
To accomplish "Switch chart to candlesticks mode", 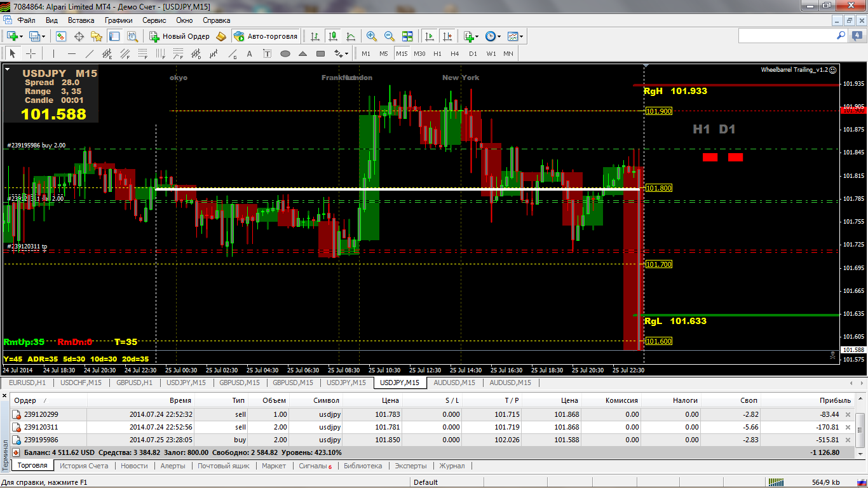I will (332, 36).
